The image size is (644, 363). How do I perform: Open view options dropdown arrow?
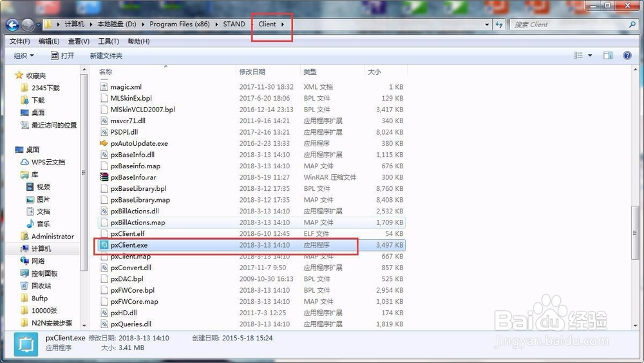[590, 55]
